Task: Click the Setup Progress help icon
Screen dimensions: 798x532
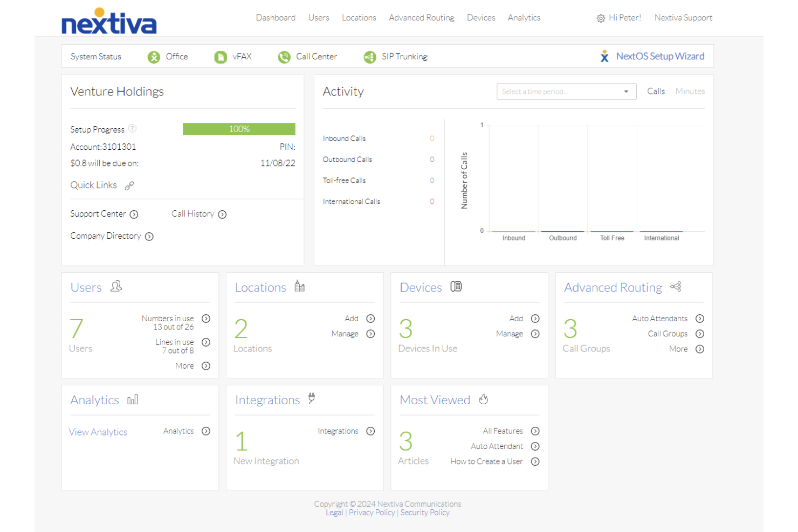Action: 133,128
